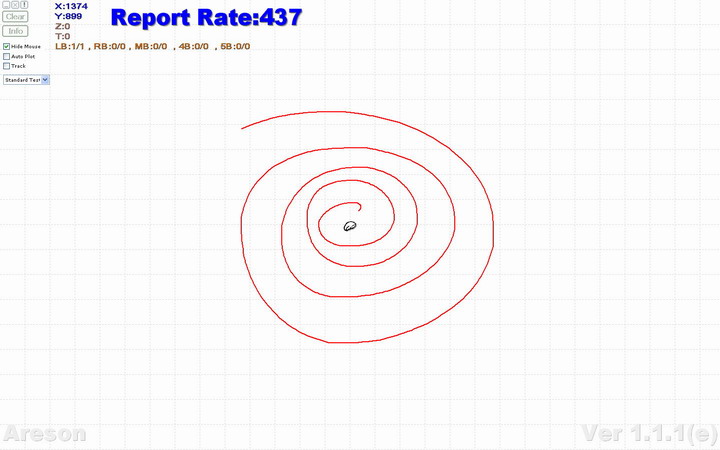This screenshot has width=720, height=450.
Task: Open the Standard Test dropdown
Action: click(x=26, y=80)
